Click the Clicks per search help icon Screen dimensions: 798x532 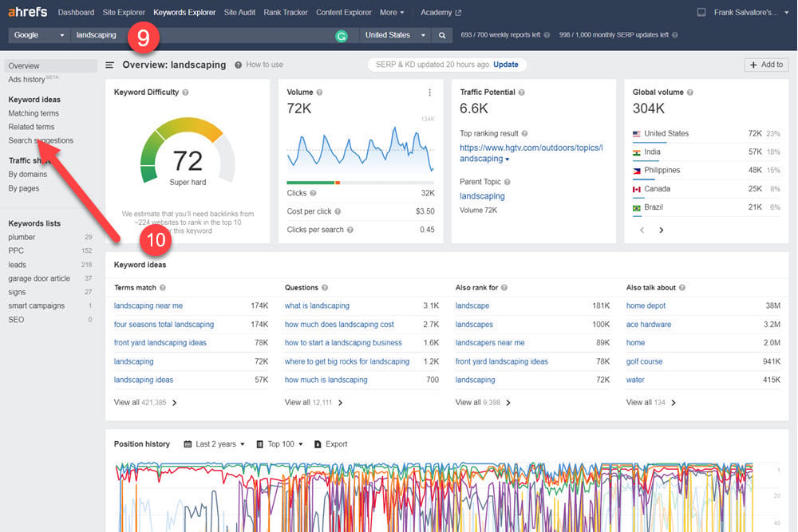350,230
